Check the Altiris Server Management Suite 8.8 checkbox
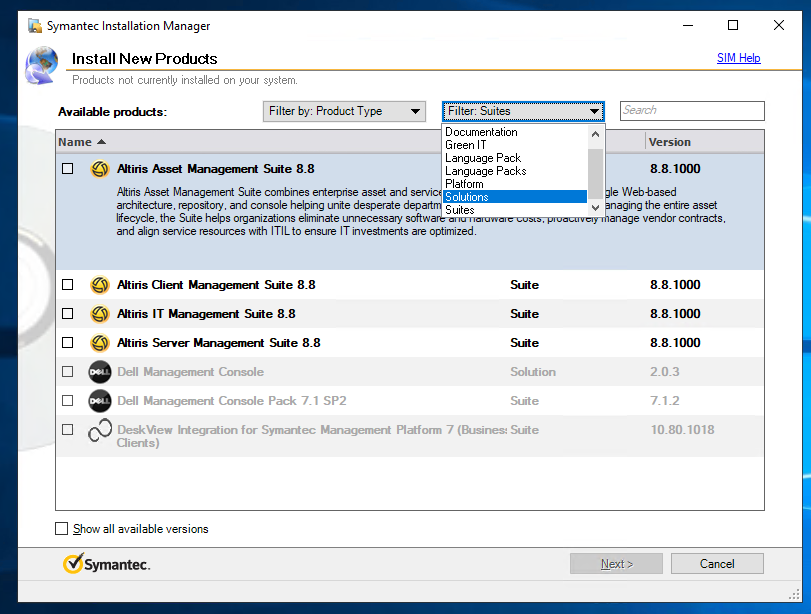Image resolution: width=811 pixels, height=614 pixels. coord(67,342)
